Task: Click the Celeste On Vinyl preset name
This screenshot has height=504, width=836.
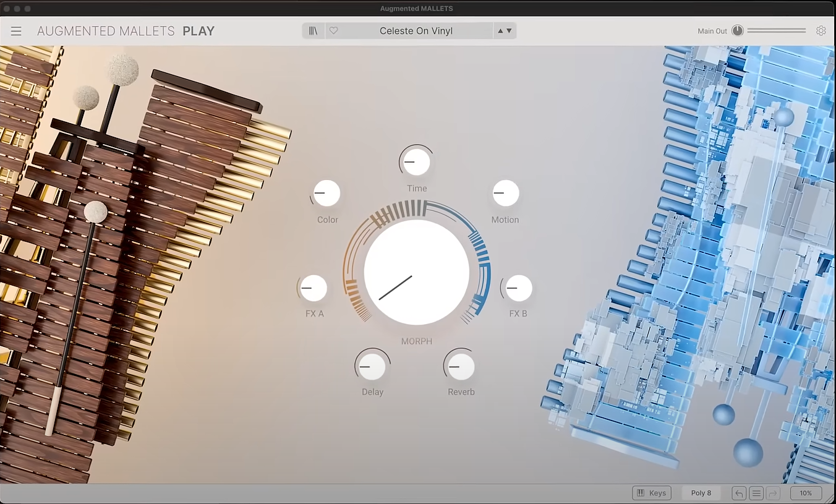Action: [x=416, y=31]
